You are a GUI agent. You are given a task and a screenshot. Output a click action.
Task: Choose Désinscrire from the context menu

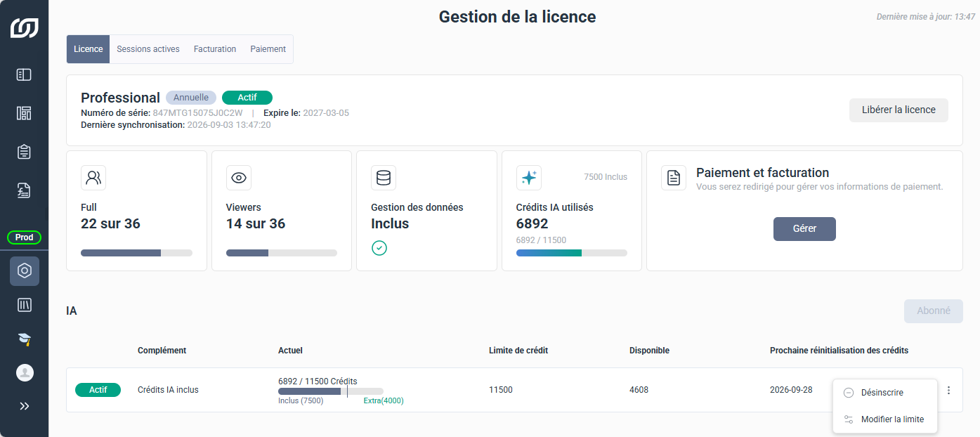click(884, 393)
